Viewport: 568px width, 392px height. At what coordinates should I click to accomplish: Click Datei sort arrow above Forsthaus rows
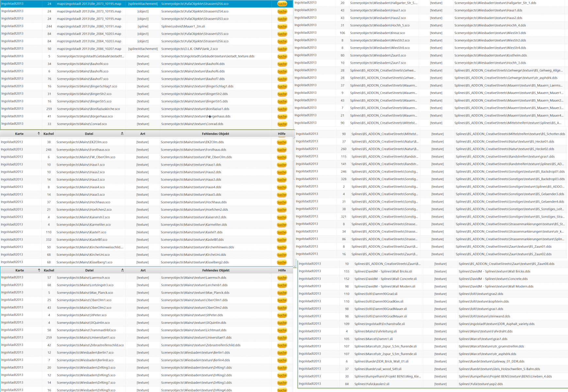(x=122, y=134)
